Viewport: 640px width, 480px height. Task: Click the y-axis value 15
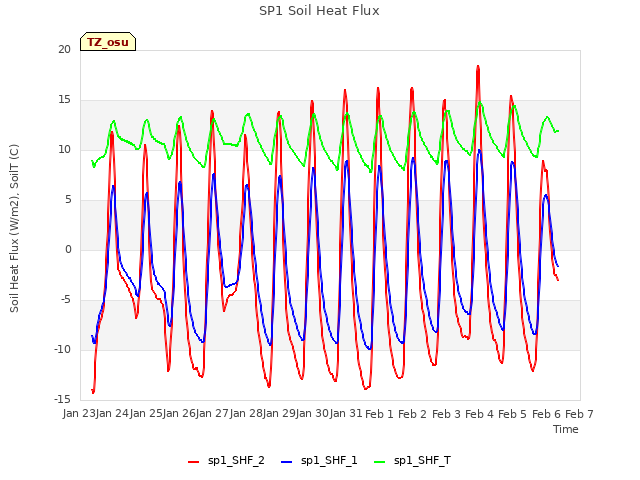tap(64, 100)
